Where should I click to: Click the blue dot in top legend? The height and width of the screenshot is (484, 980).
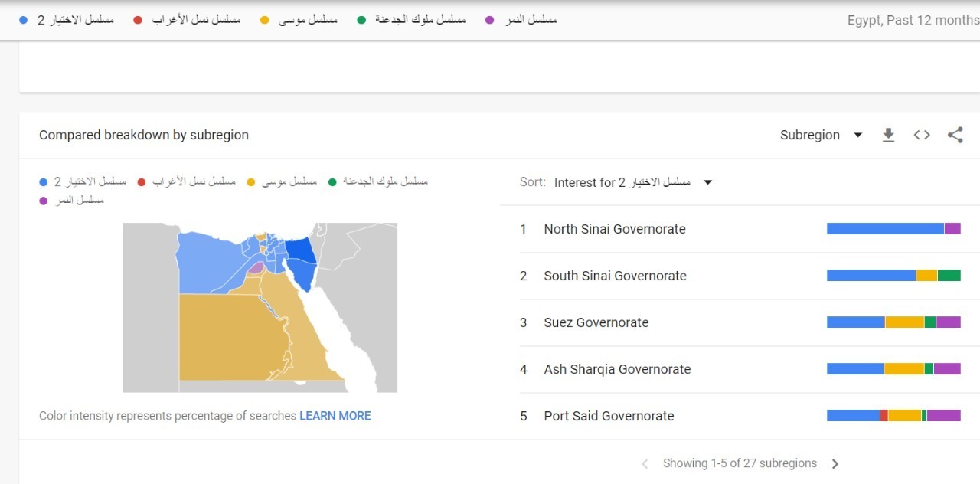tap(24, 20)
